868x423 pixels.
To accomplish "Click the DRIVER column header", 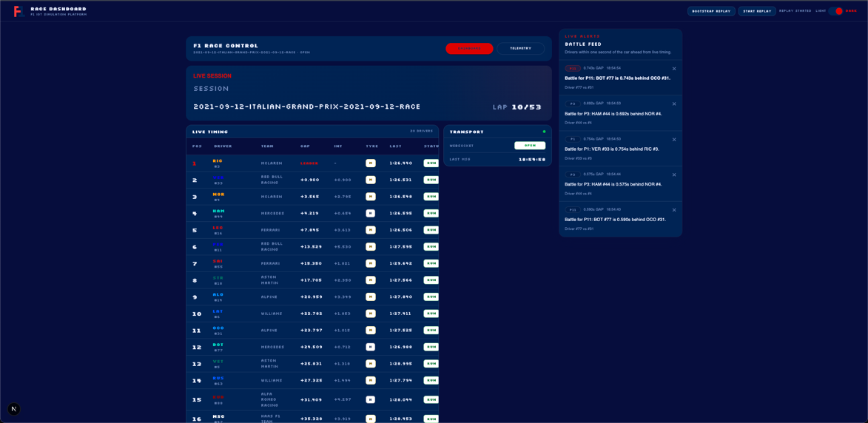I will (x=223, y=146).
